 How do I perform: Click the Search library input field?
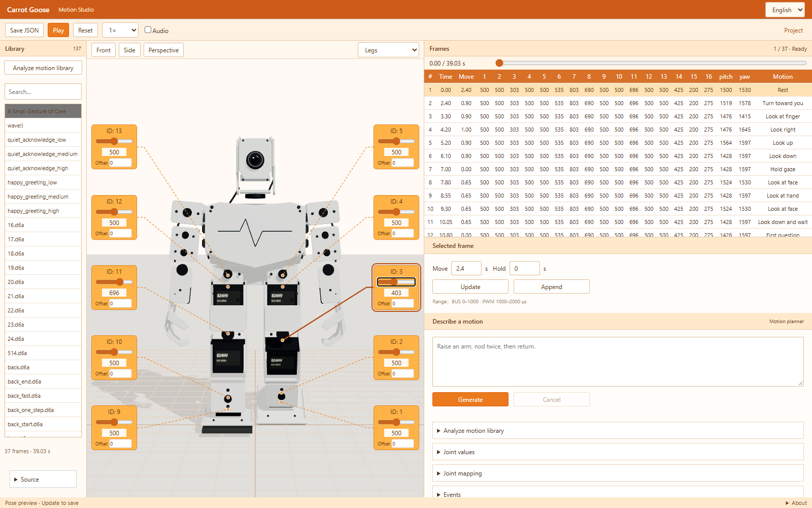[43, 91]
